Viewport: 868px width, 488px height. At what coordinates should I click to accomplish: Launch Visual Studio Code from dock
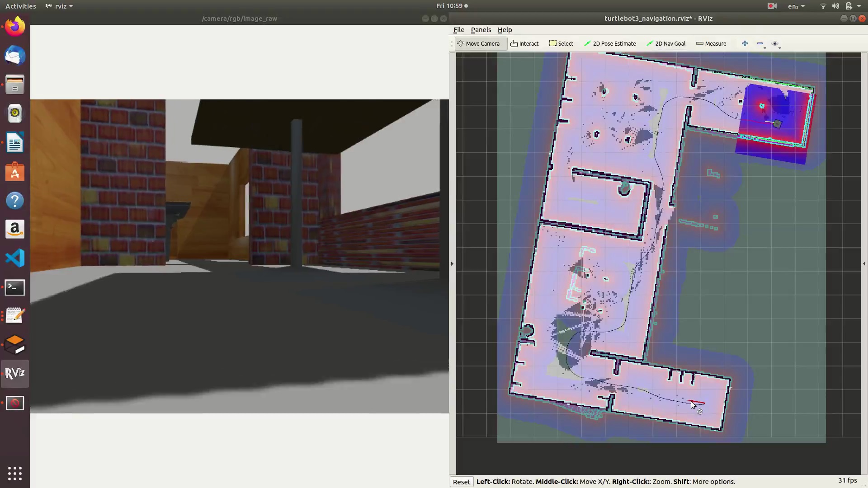click(x=15, y=258)
